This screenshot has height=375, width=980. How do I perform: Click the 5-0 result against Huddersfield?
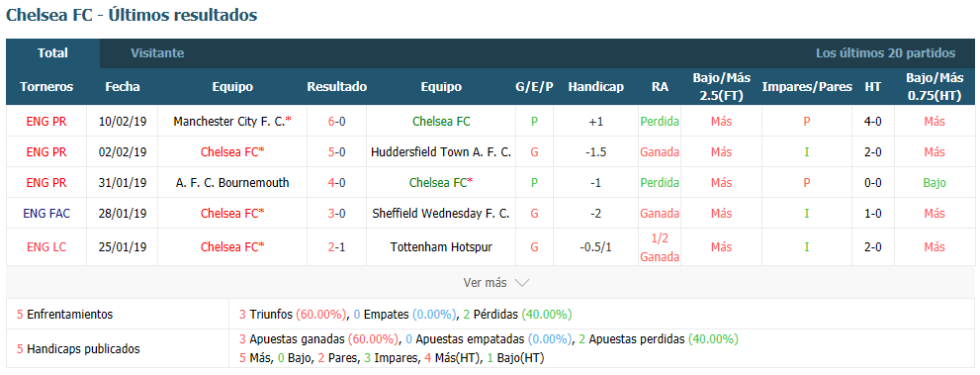tap(337, 151)
